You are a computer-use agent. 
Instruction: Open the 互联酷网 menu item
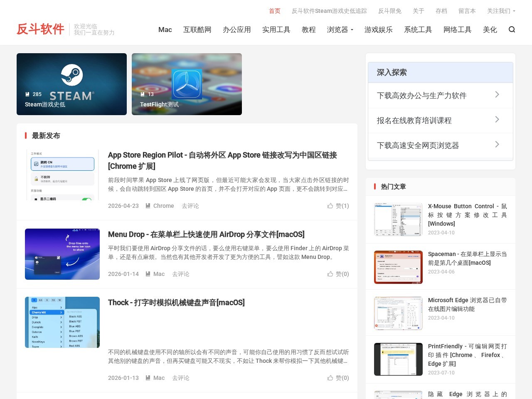tap(197, 30)
